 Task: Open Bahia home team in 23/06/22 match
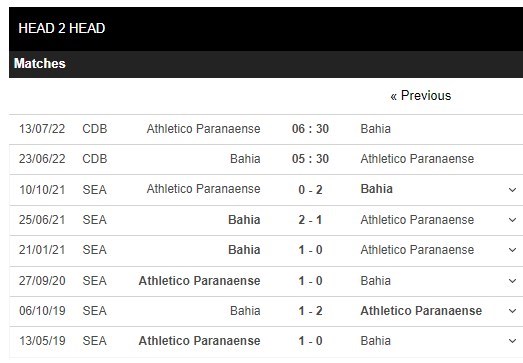point(245,159)
